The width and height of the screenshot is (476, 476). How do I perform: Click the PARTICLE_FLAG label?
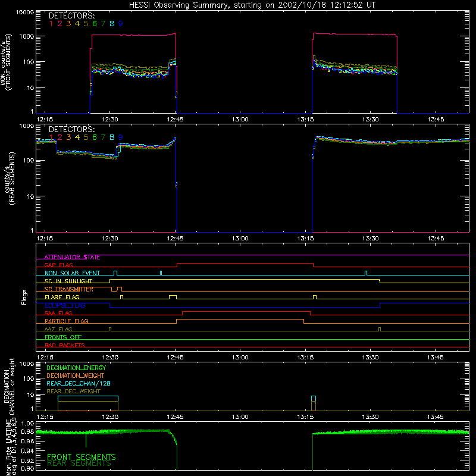(67, 321)
